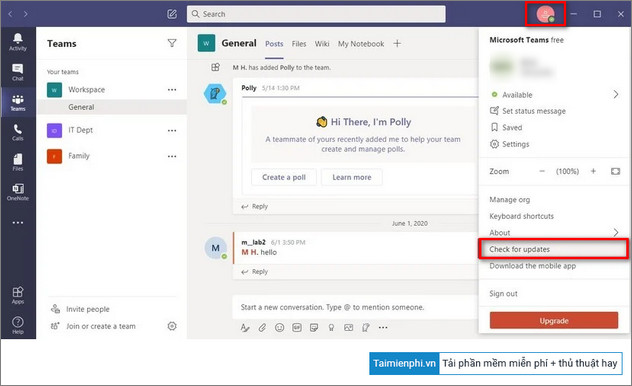Click Learn more button in Polly card

tap(352, 177)
